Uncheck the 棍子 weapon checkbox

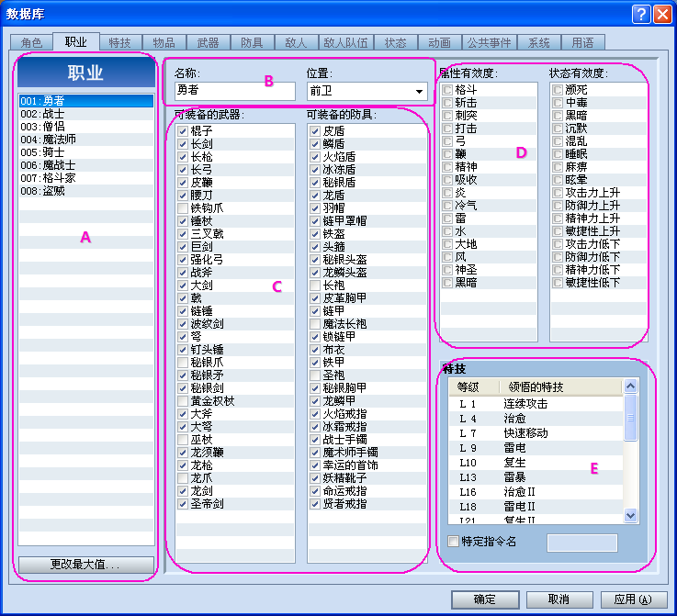(x=183, y=131)
